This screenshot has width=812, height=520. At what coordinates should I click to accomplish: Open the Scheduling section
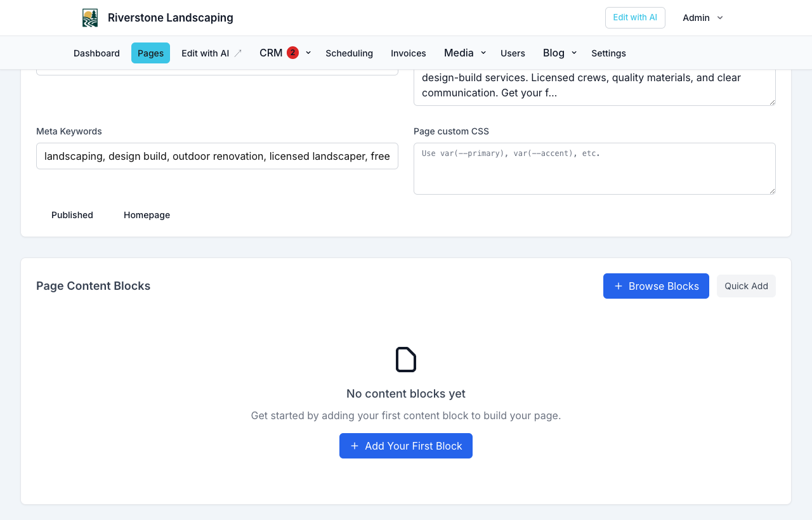(349, 53)
